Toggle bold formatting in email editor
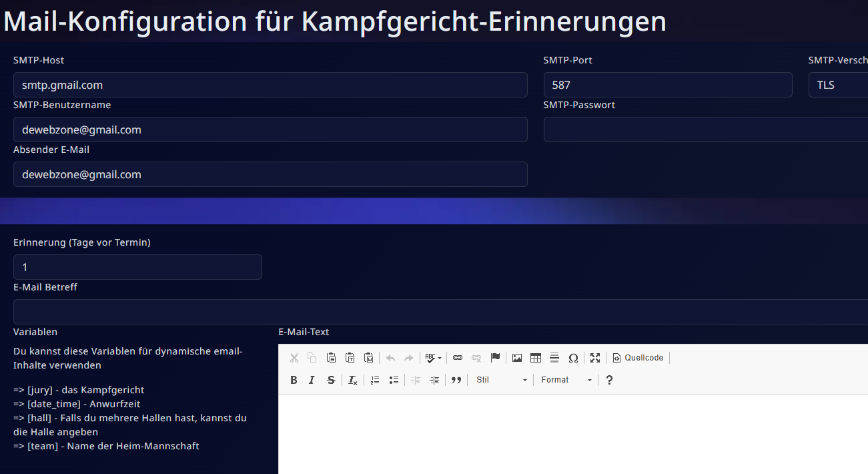868x474 pixels. (294, 380)
